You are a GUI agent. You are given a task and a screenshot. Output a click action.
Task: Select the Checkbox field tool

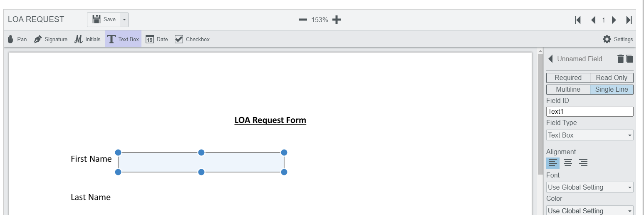click(192, 39)
